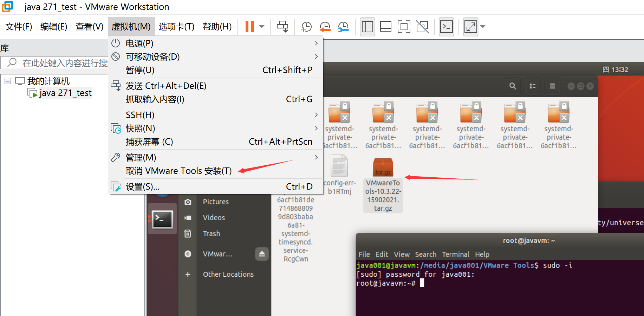Open the terminal Terminal menu
This screenshot has height=316, width=644.
[x=455, y=255]
